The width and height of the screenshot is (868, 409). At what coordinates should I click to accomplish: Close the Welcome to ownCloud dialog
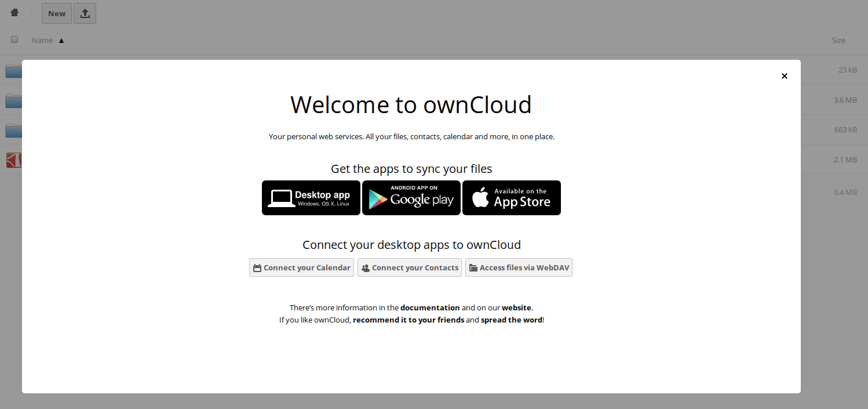click(784, 76)
